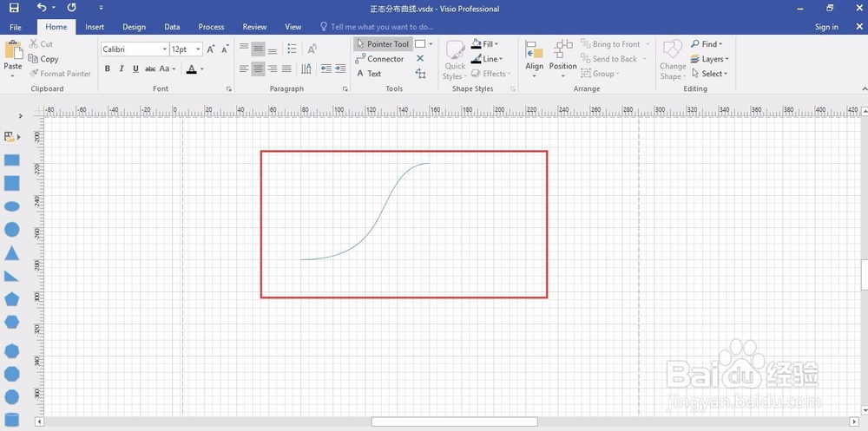The width and height of the screenshot is (868, 431).
Task: Align text left
Action: pyautogui.click(x=244, y=69)
